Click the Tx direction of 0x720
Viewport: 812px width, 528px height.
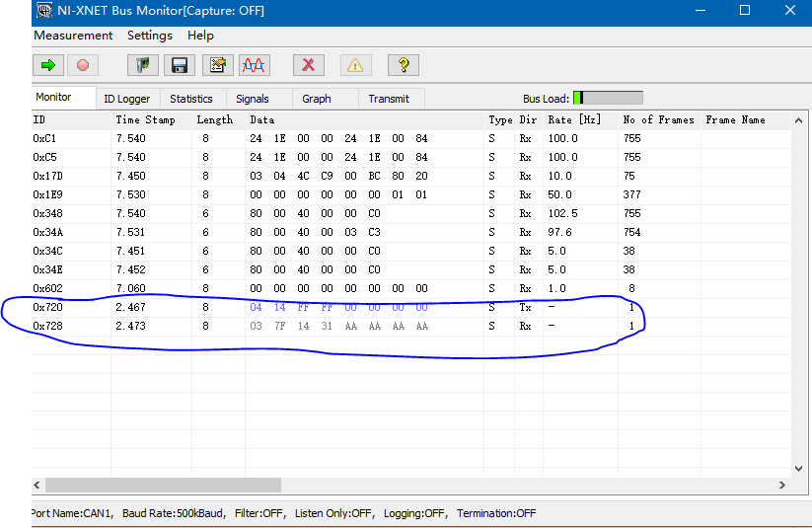[525, 307]
